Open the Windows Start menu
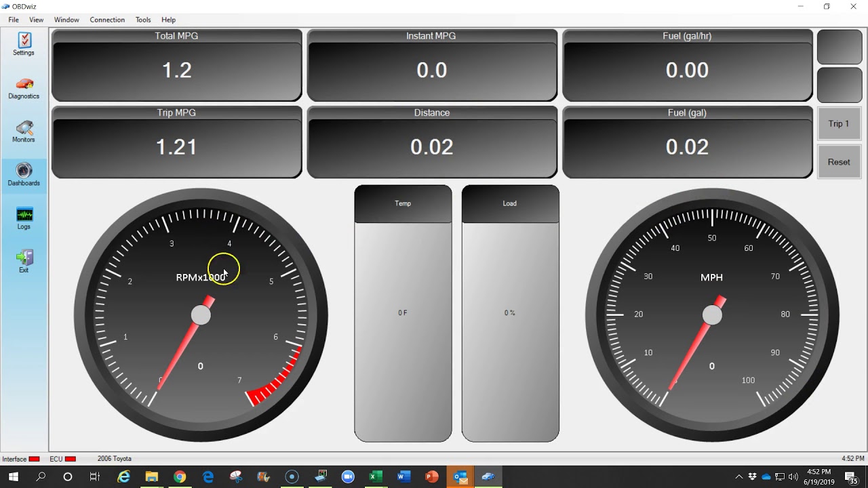Image resolution: width=868 pixels, height=488 pixels. coord(13,477)
